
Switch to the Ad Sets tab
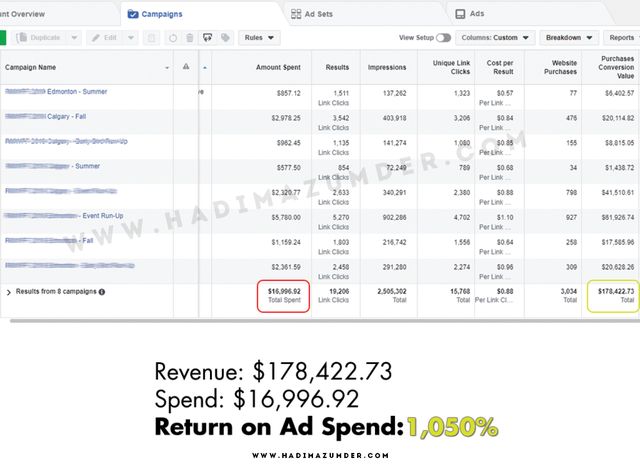[312, 14]
